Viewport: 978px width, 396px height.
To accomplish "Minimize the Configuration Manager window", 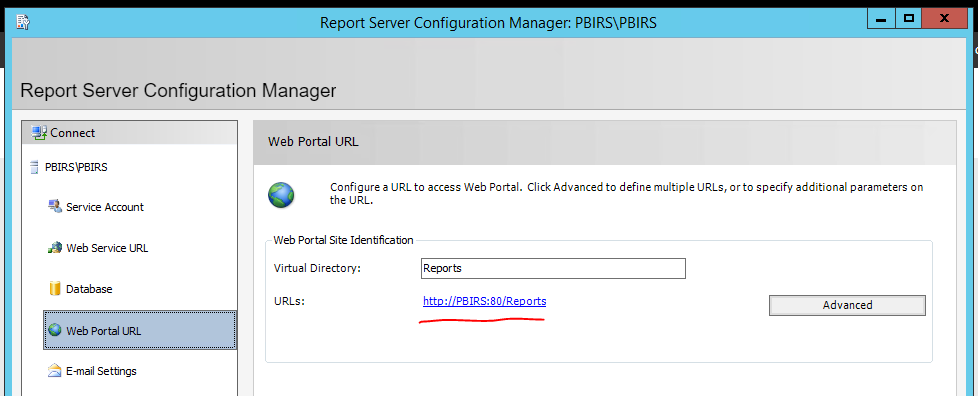I will 881,19.
